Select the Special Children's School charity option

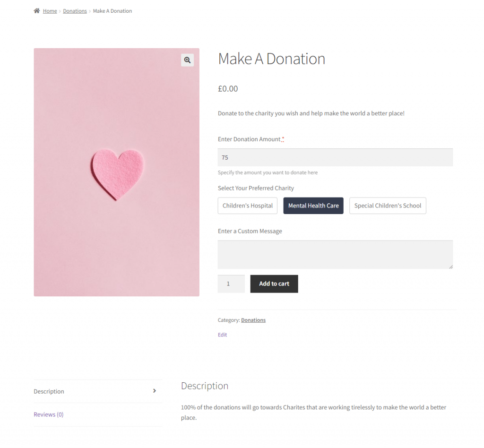click(388, 206)
